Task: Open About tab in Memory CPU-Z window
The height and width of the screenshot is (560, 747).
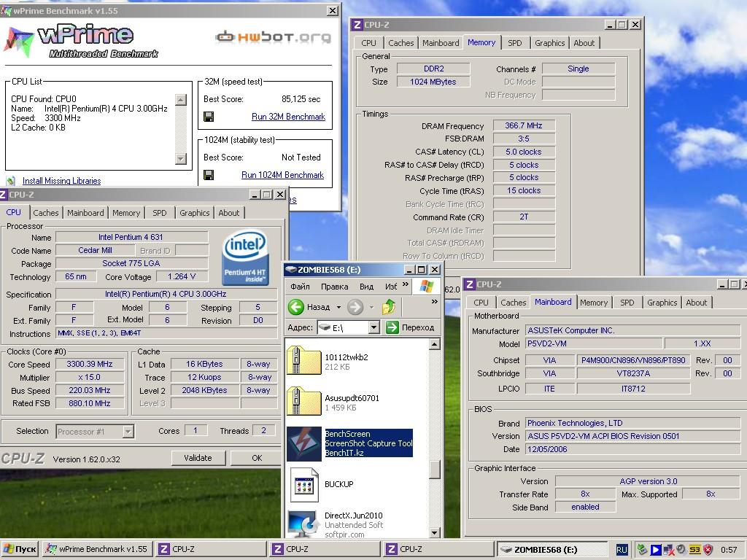Action: [584, 43]
